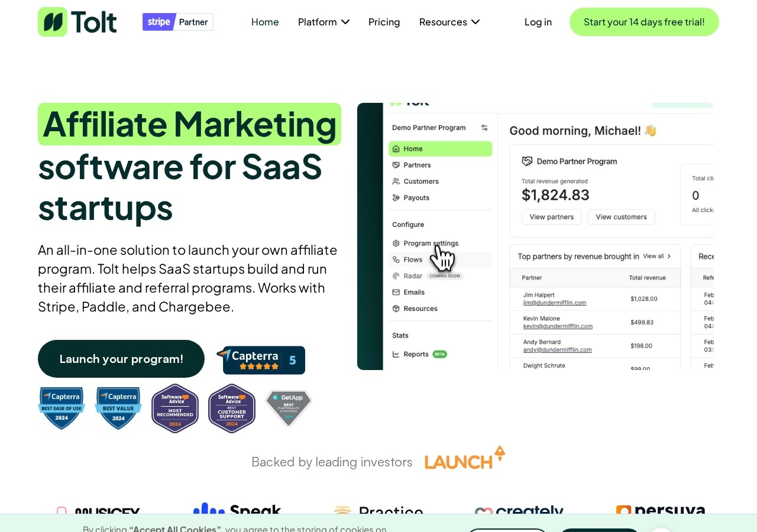
Task: Click Launch your program button
Action: [121, 359]
